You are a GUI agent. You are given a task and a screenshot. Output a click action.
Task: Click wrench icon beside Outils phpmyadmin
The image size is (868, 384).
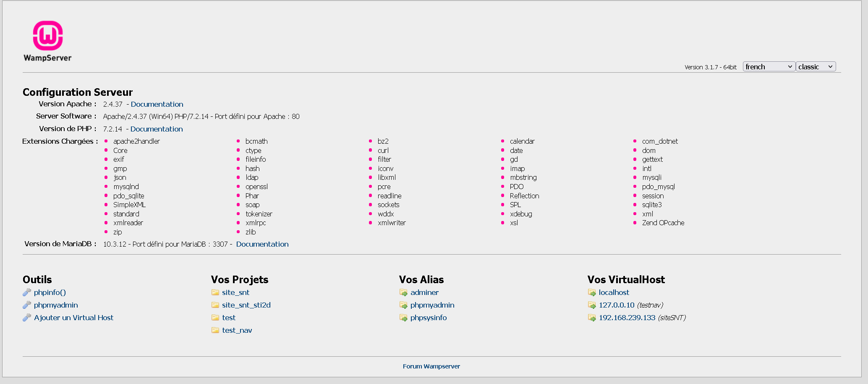27,305
